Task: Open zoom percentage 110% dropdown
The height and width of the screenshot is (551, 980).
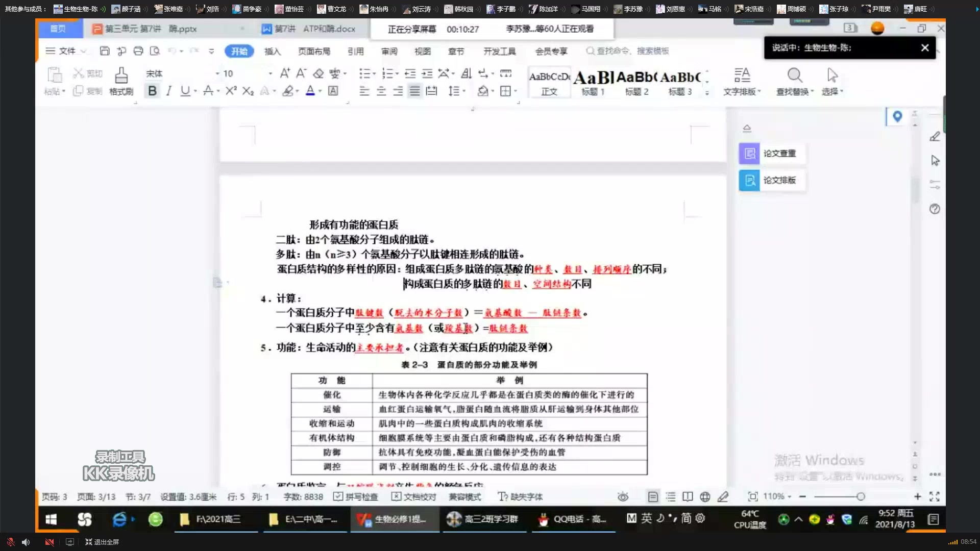Action: click(777, 496)
